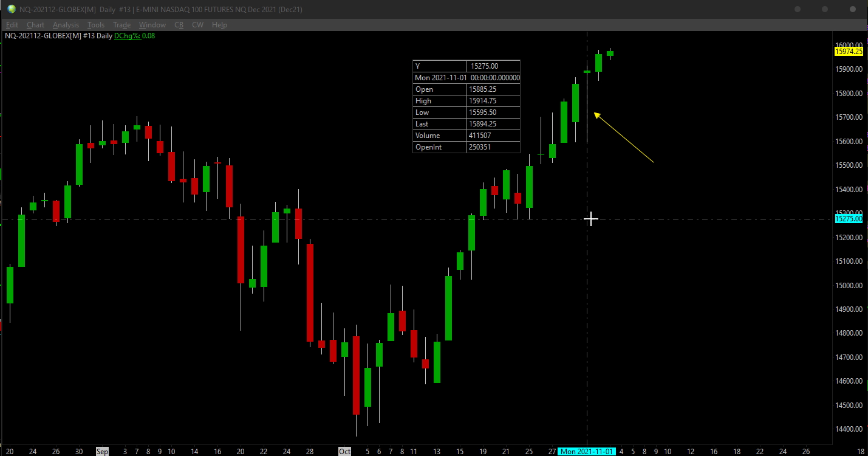
Task: Click the yellow 15974.25 last price label
Action: [x=849, y=52]
